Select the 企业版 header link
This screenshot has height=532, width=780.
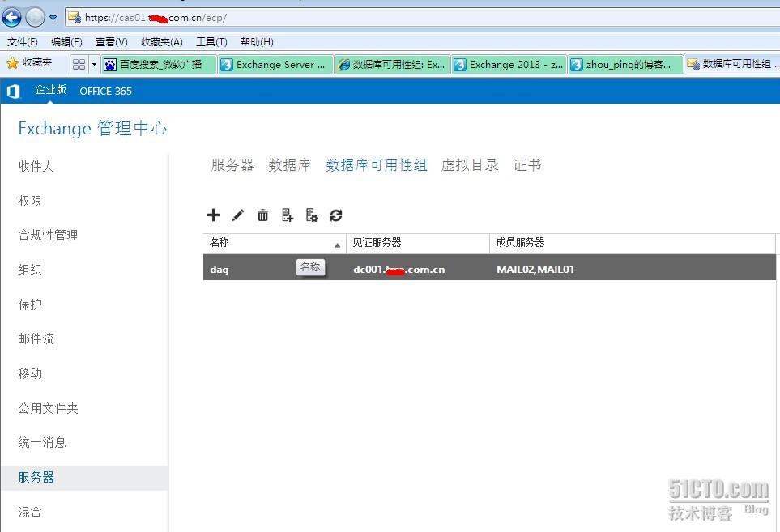[51, 90]
